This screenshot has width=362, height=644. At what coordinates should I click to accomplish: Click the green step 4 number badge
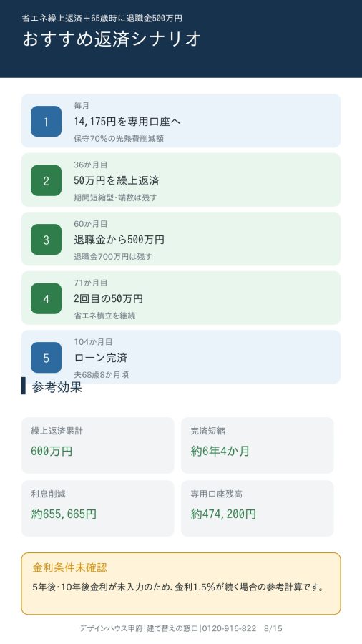pyautogui.click(x=46, y=298)
